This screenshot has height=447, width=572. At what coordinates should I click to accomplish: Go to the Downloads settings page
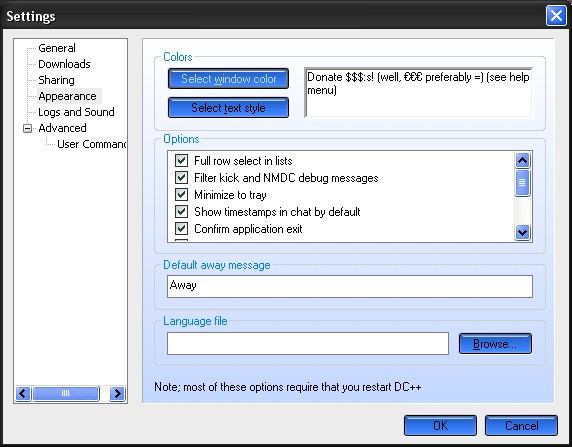coord(64,64)
